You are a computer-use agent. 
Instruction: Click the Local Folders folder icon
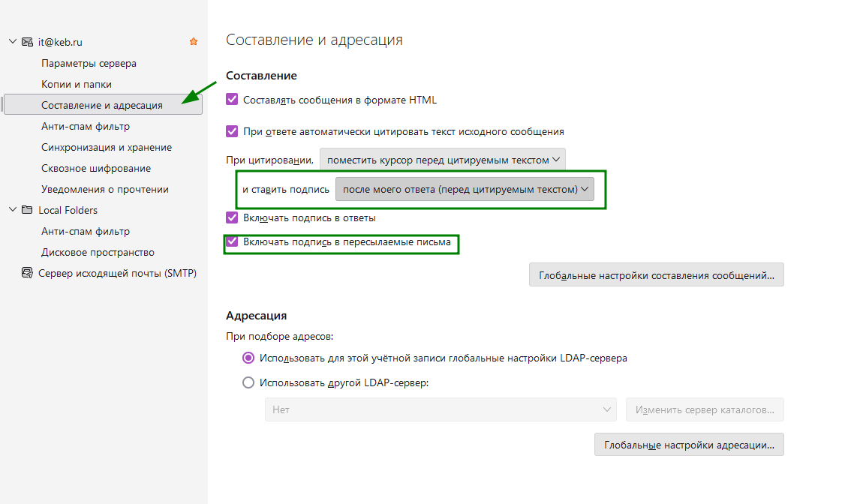tap(27, 210)
